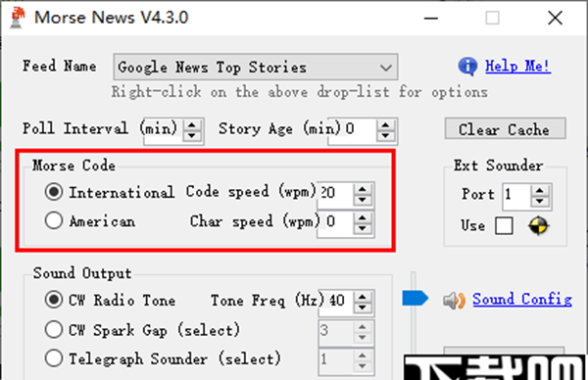Increase the Tone Freq Hz value
Screen dimensions: 588x380
pyautogui.click(x=363, y=297)
